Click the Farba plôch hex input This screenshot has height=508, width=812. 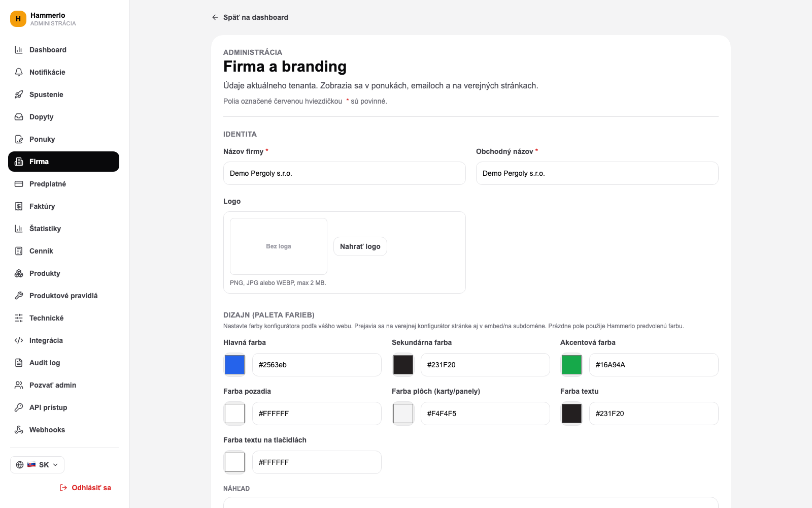click(x=485, y=414)
